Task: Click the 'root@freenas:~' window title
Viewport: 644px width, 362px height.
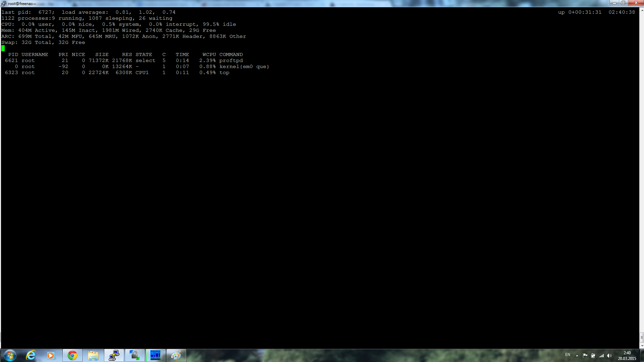Action: [22, 4]
